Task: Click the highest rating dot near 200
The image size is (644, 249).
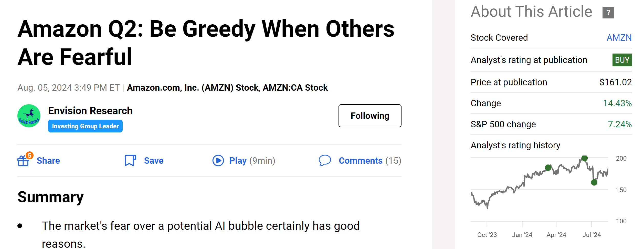Action: click(585, 158)
